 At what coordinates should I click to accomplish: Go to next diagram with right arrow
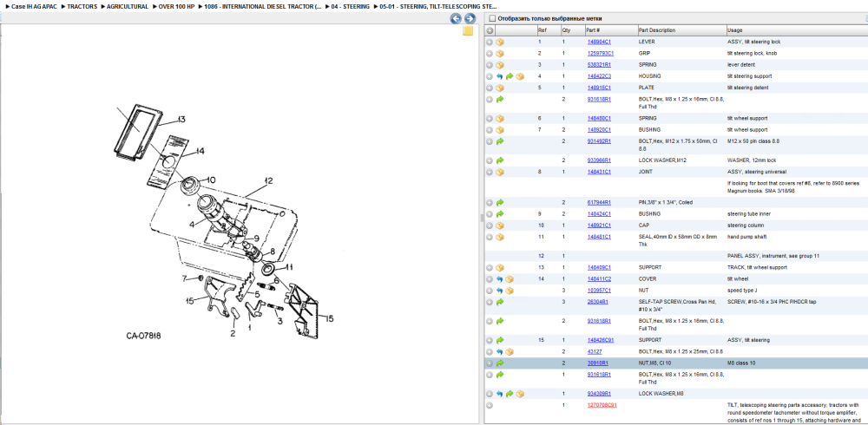coord(470,19)
